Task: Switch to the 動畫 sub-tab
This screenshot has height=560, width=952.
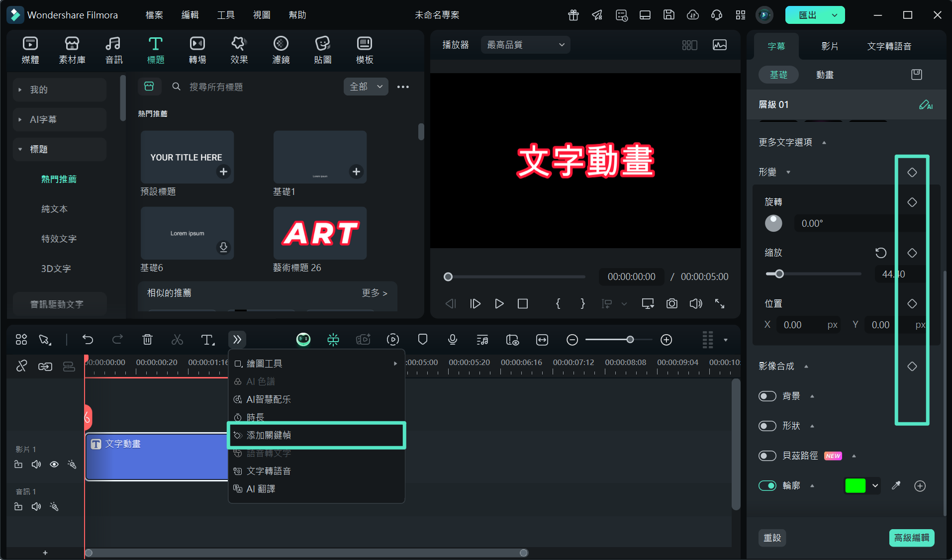Action: tap(825, 75)
